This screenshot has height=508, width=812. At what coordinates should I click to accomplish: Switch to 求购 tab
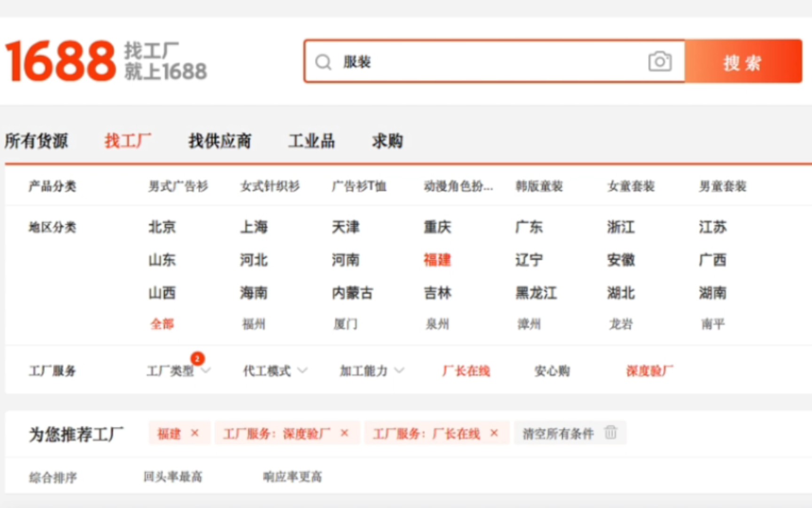coord(388,141)
